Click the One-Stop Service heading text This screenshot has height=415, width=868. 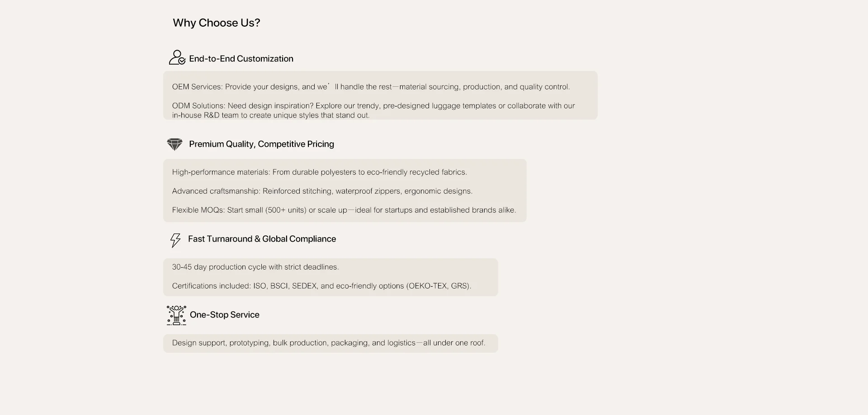(224, 315)
